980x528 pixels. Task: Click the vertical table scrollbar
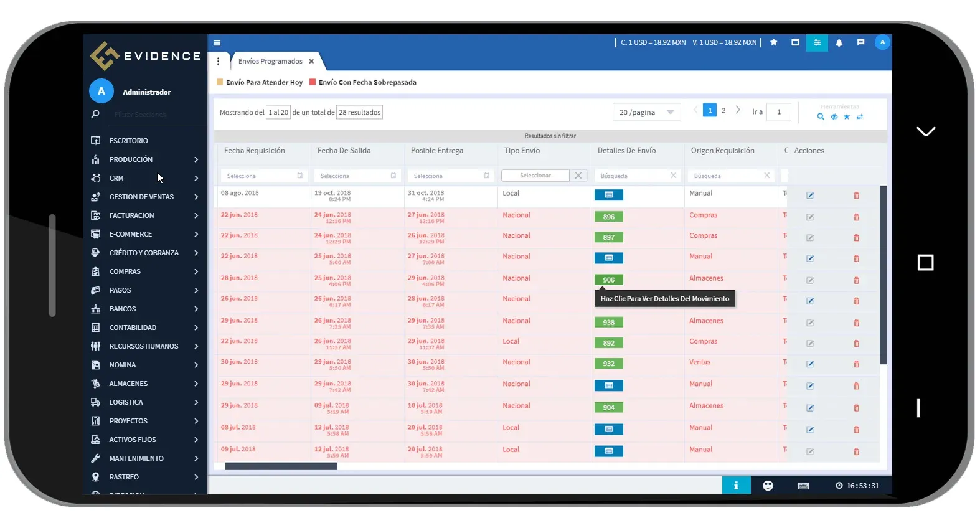(883, 275)
